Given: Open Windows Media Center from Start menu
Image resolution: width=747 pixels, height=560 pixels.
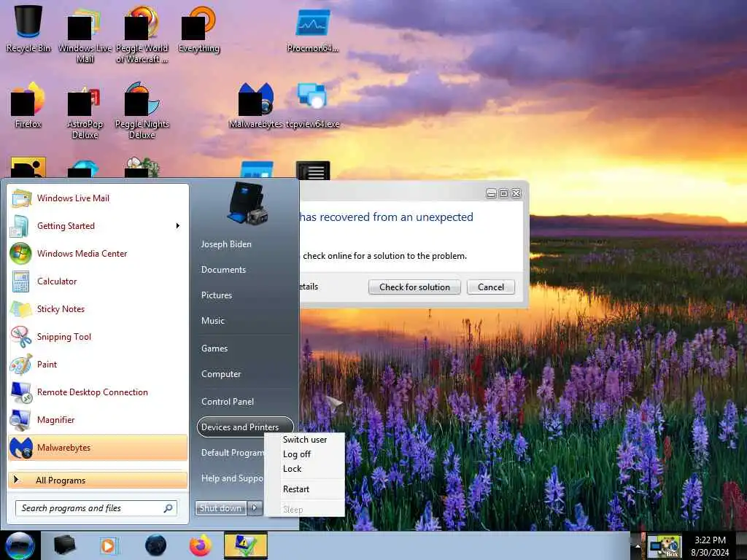Looking at the screenshot, I should [x=98, y=253].
